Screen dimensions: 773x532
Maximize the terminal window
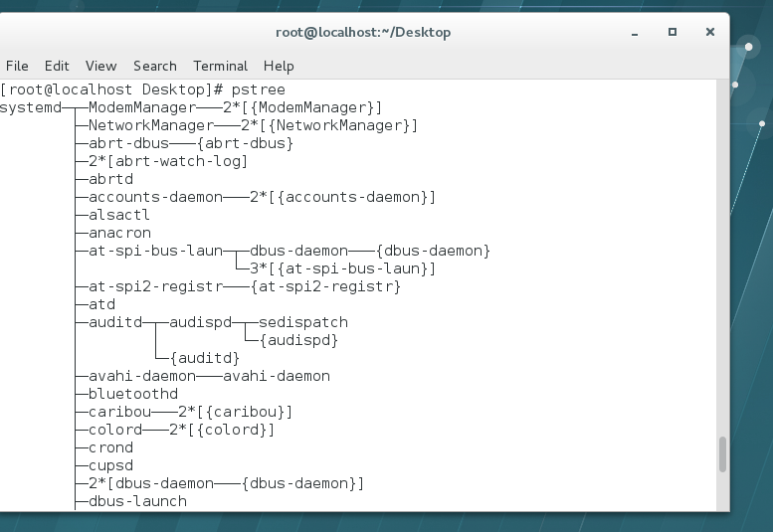pyautogui.click(x=672, y=32)
